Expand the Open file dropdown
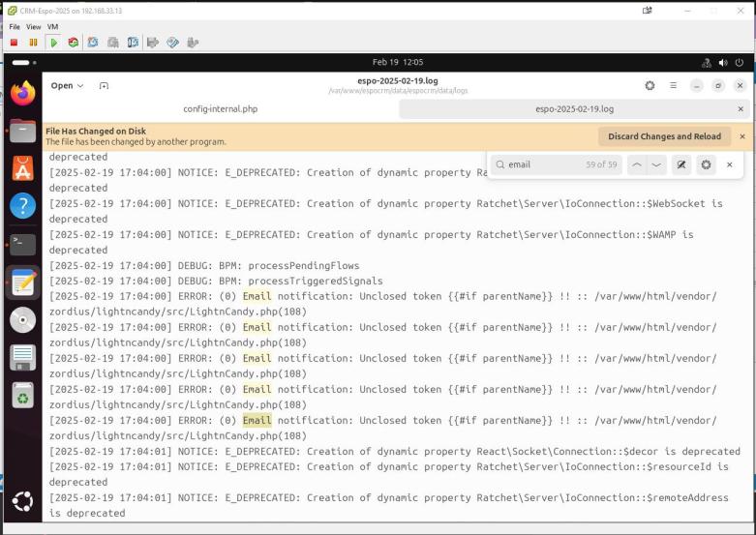756x535 pixels. (67, 85)
